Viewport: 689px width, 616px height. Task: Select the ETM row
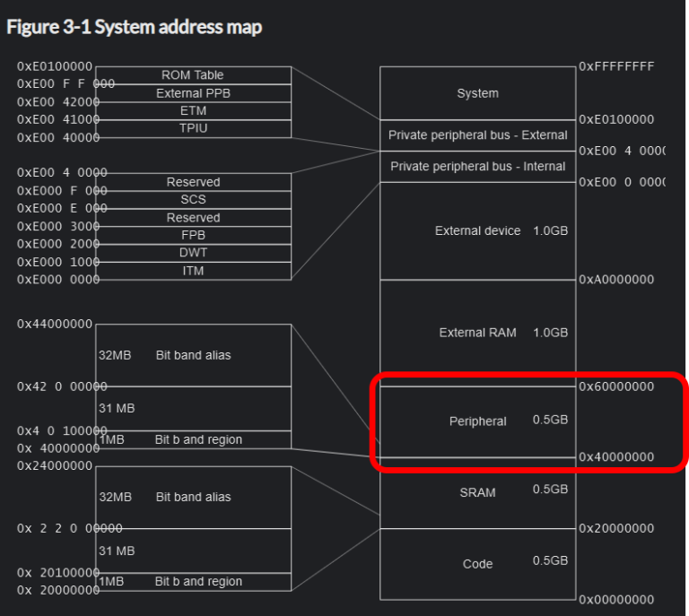coord(193,111)
